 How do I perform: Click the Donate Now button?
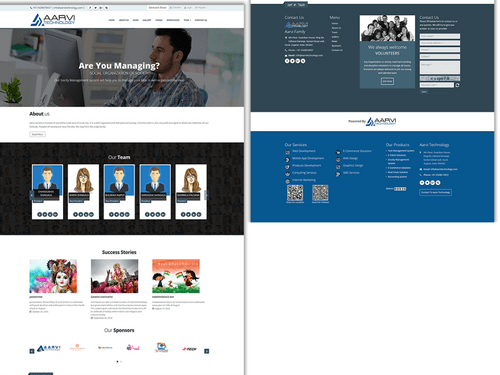[x=157, y=7]
